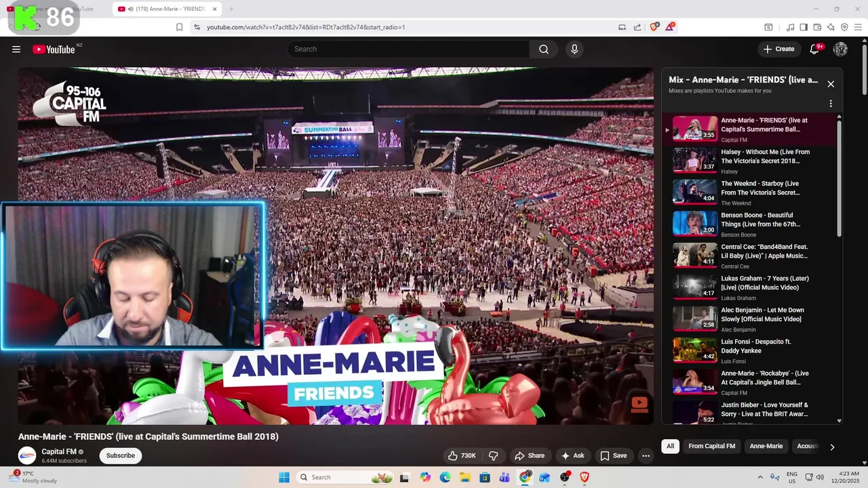The height and width of the screenshot is (488, 868).
Task: Open the account avatar menu
Action: [840, 49]
